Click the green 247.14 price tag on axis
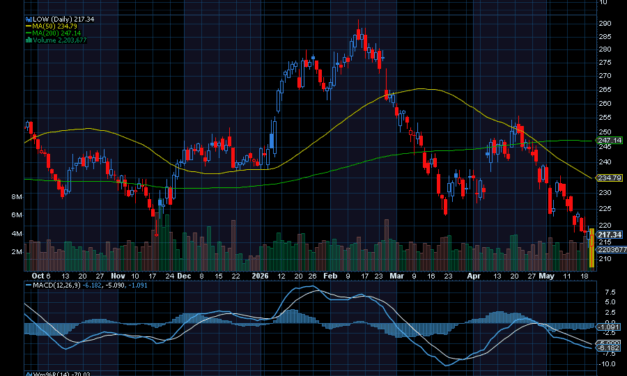 (x=609, y=140)
